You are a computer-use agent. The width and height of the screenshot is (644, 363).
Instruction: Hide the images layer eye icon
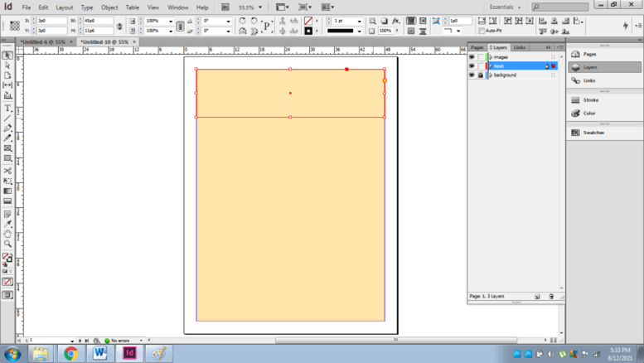click(472, 57)
